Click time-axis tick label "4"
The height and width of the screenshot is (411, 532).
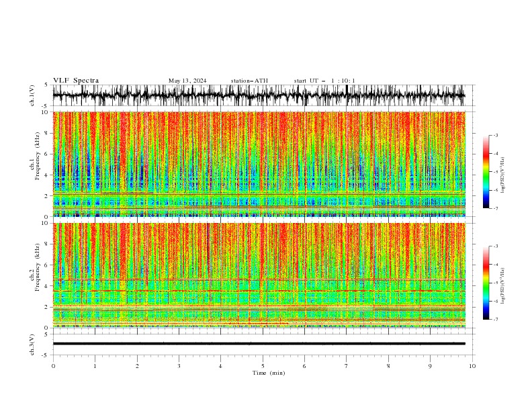(x=220, y=366)
